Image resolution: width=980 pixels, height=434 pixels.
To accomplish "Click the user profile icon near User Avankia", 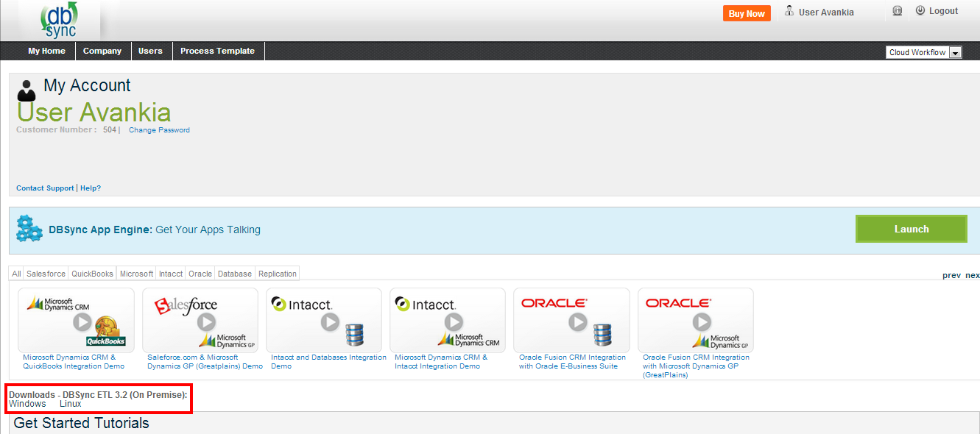I will point(789,11).
